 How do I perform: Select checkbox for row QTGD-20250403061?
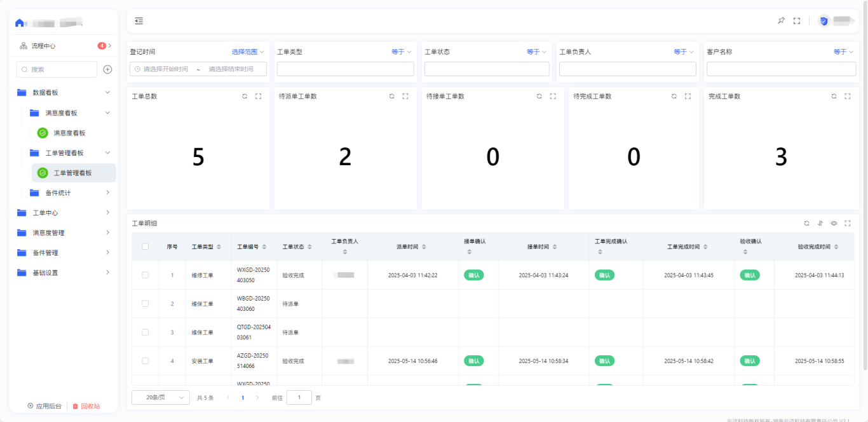145,332
